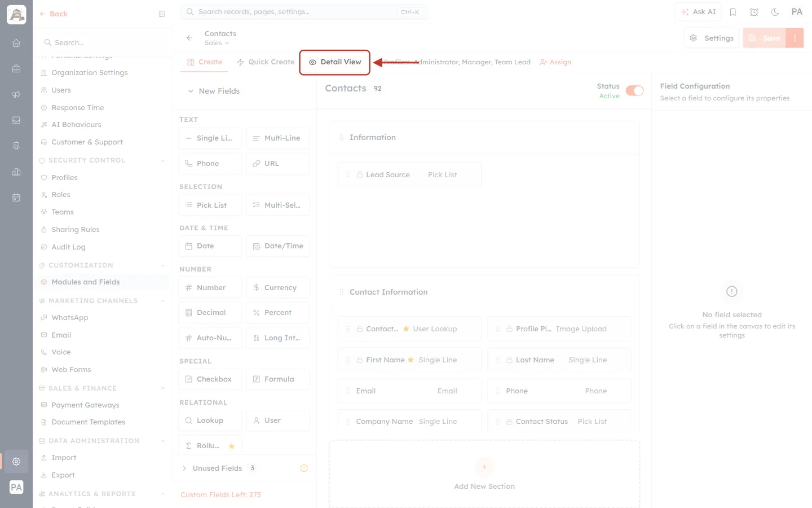Image resolution: width=812 pixels, height=508 pixels.
Task: Switch to the Detail View tab
Action: 335,62
